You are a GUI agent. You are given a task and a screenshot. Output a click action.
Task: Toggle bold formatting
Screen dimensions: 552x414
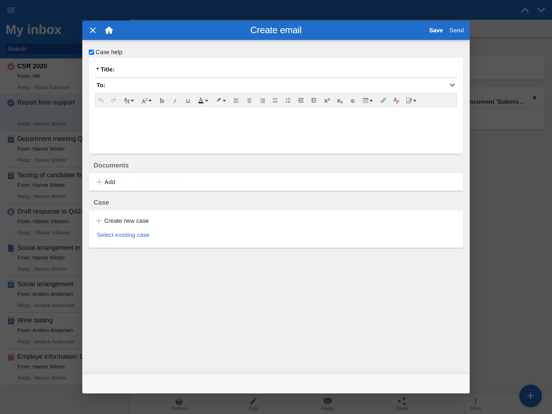162,101
